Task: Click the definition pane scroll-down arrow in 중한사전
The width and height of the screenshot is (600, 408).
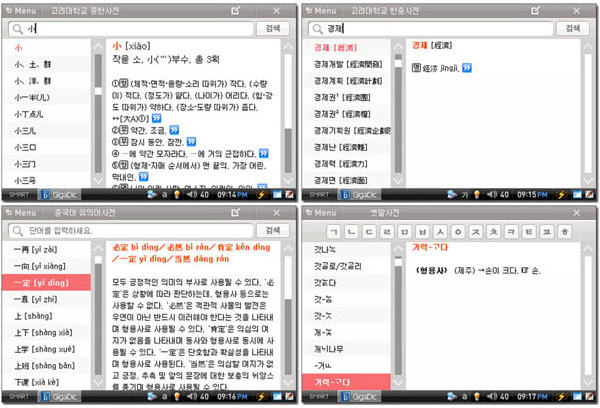Action: point(288,181)
